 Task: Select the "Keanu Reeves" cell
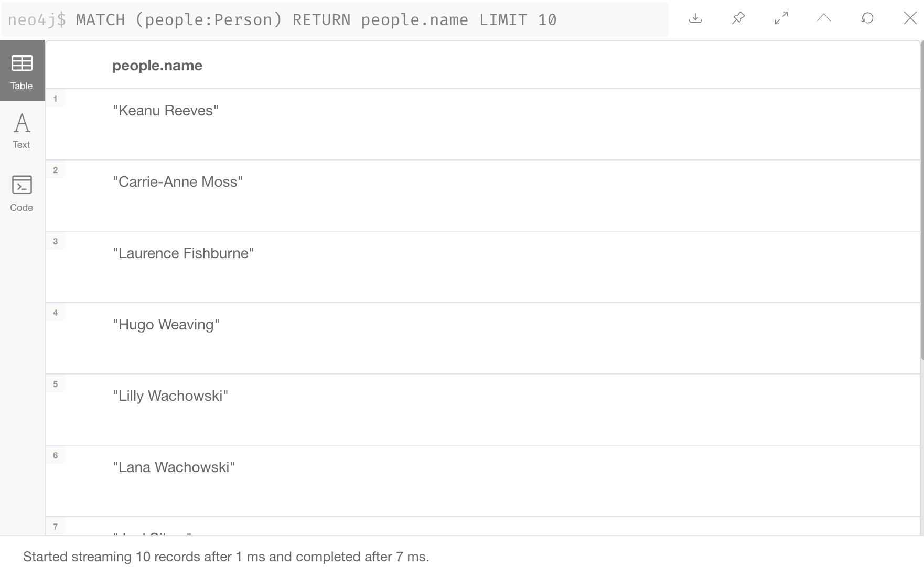[166, 111]
